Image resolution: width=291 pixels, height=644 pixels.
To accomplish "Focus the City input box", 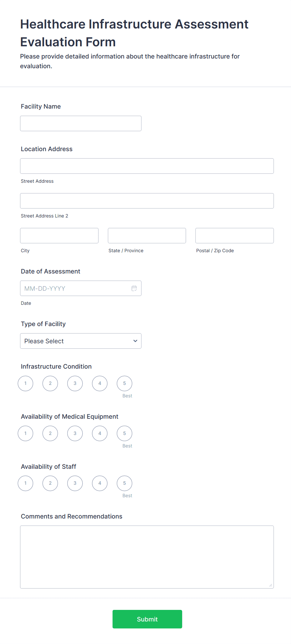I will tap(59, 235).
